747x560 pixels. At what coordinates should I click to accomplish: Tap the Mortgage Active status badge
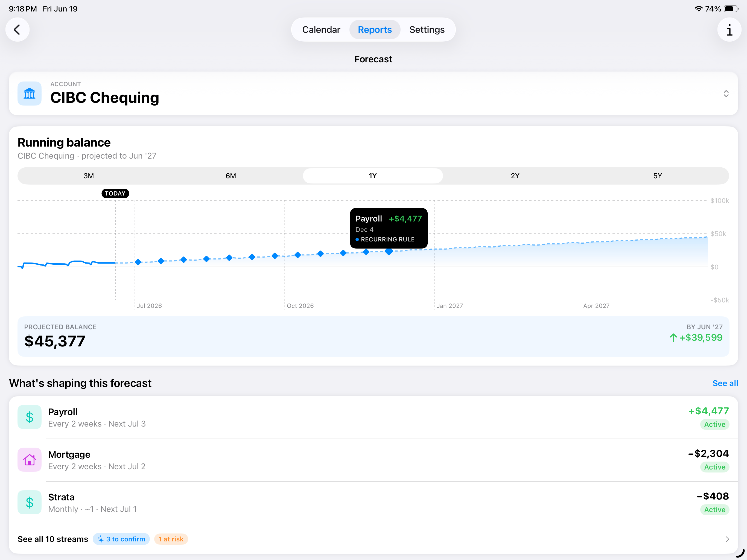(714, 467)
